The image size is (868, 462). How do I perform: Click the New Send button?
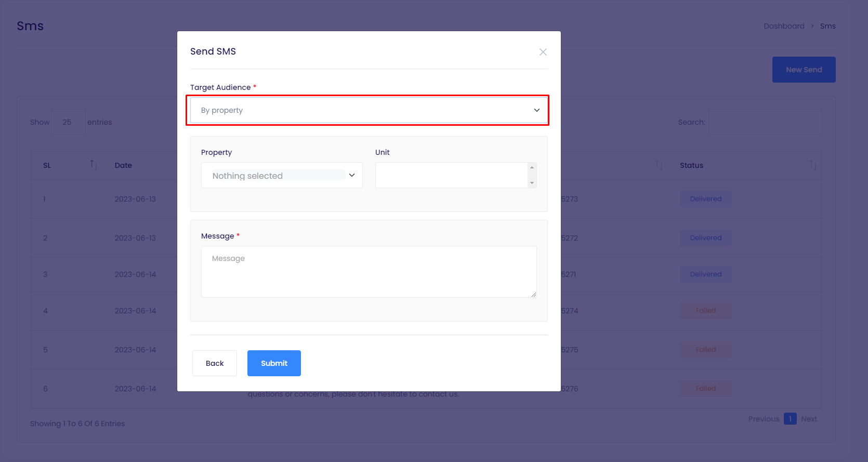point(804,70)
